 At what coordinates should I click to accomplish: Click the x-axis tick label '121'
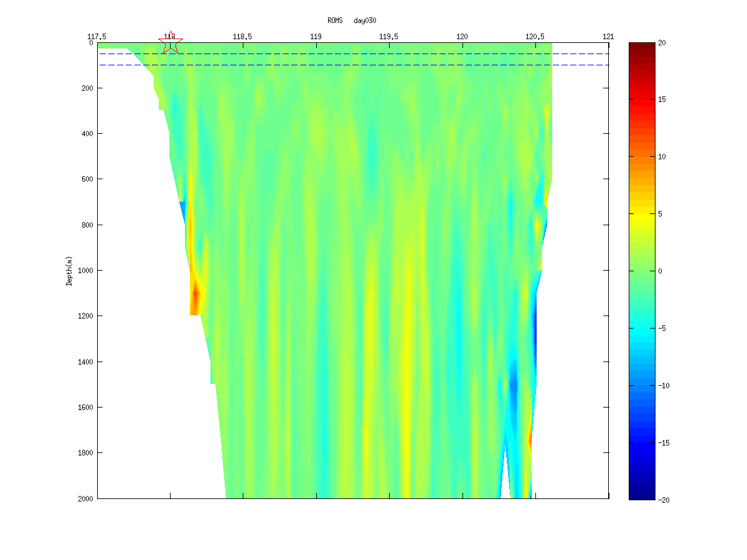(608, 37)
